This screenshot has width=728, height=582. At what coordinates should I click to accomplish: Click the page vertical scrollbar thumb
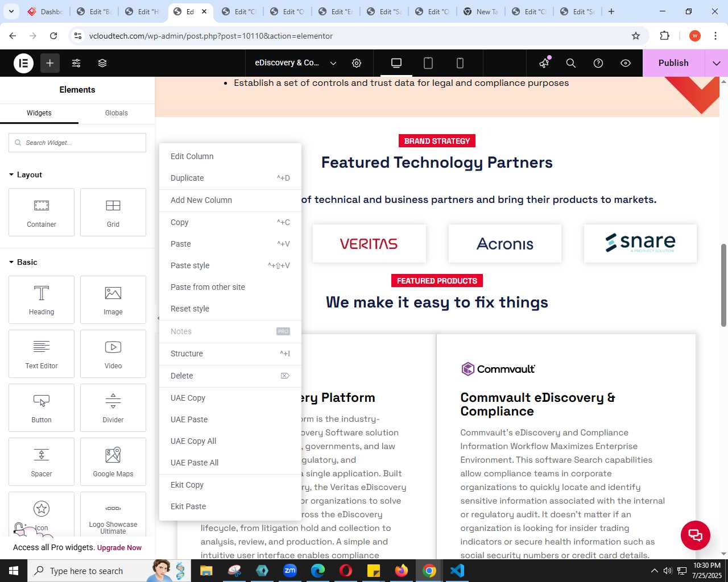[723, 285]
